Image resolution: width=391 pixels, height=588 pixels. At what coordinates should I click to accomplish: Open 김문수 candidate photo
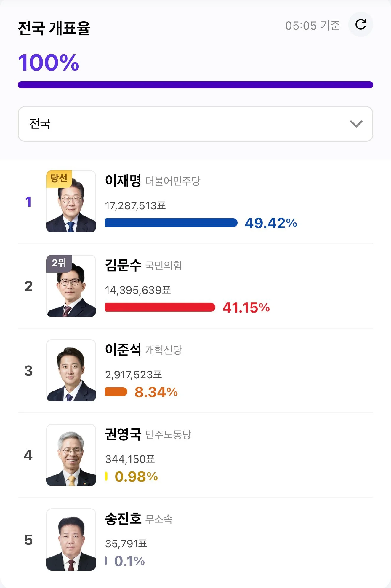point(71,286)
